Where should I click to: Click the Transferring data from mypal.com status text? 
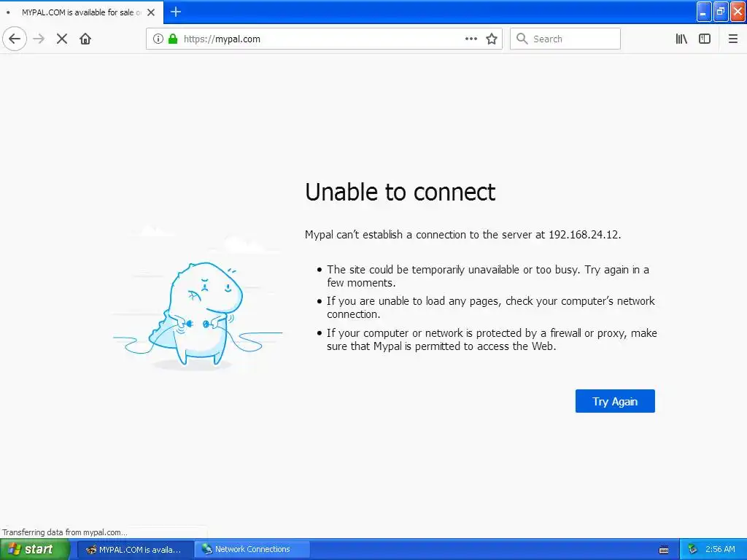(65, 532)
